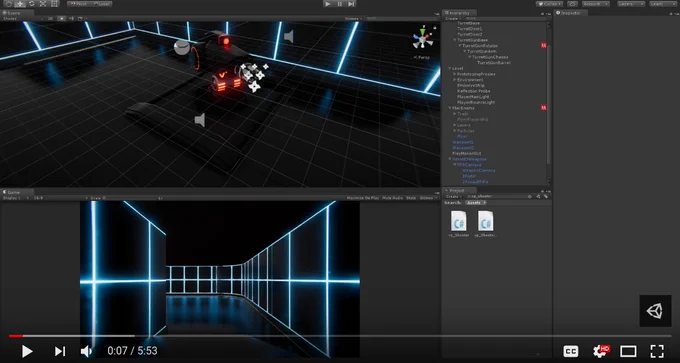The height and width of the screenshot is (363, 680).
Task: Toggle Mute Audio in Game view
Action: (x=392, y=198)
